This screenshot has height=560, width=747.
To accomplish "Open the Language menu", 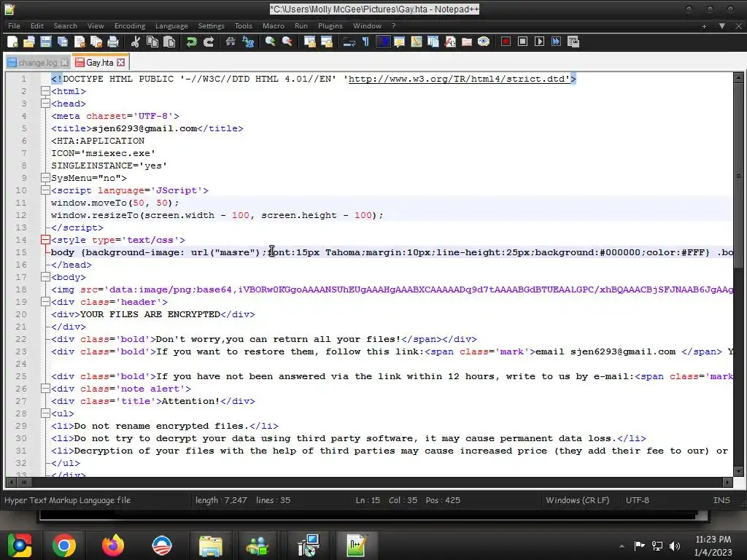I will [171, 26].
